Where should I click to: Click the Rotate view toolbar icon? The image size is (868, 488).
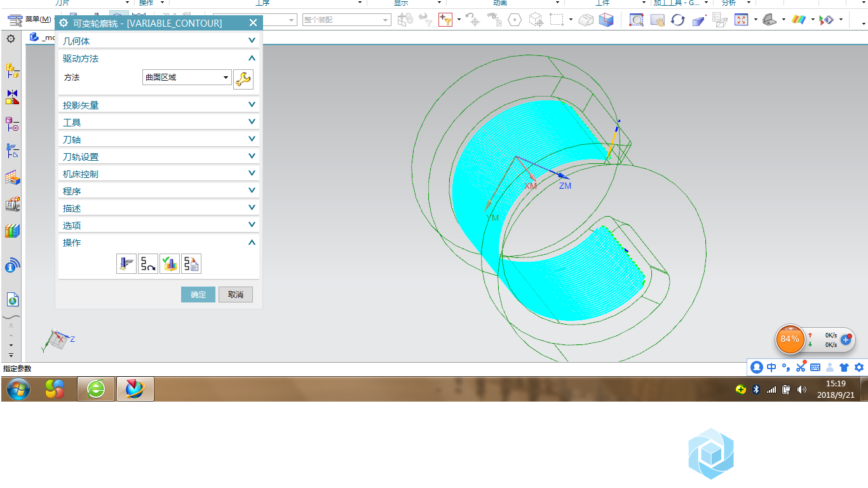click(678, 20)
